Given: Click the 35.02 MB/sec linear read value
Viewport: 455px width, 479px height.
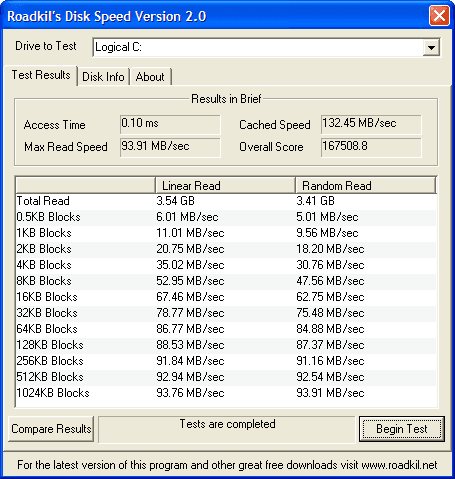Looking at the screenshot, I should tap(190, 265).
